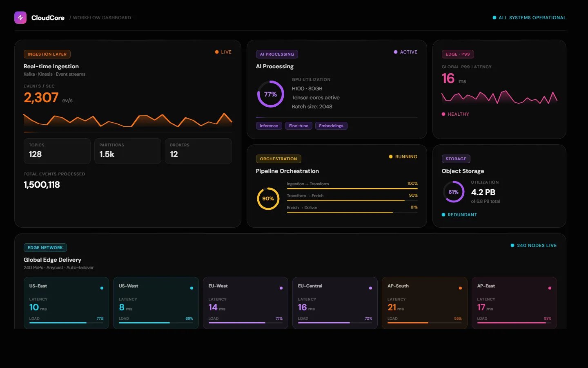Click the ALL SYSTEMS OPERATIONAL status link
Screen dimensions: 588x368
pyautogui.click(x=529, y=18)
